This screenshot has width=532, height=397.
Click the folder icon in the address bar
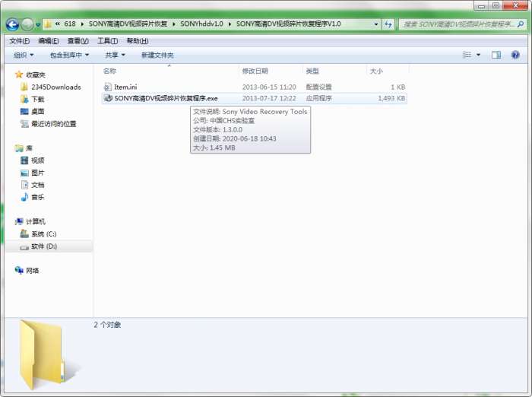(x=48, y=24)
